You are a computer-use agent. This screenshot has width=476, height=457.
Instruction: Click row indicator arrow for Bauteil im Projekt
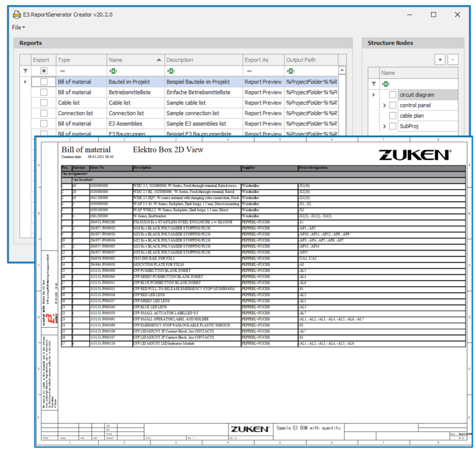26,82
